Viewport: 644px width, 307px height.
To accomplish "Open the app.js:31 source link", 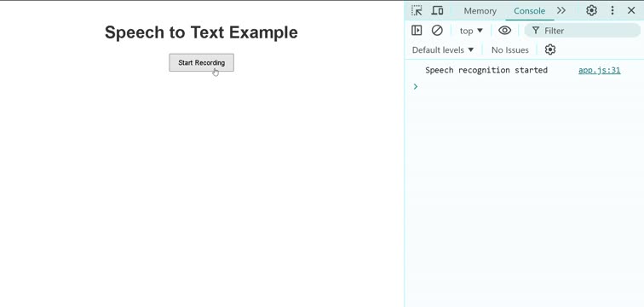I will point(599,70).
